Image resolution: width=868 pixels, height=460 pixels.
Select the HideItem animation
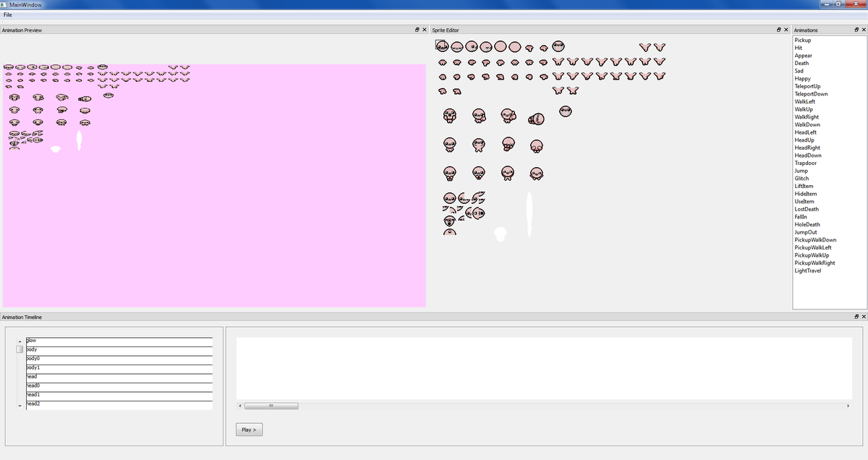pyautogui.click(x=829, y=194)
